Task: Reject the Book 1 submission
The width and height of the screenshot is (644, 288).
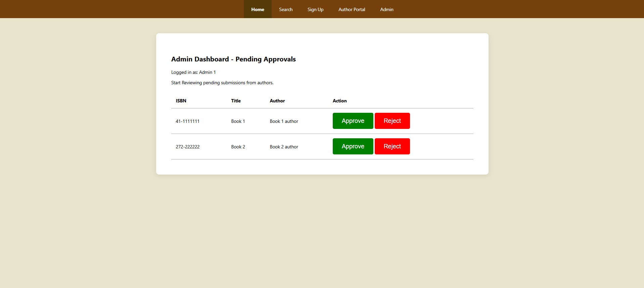Action: coord(392,121)
